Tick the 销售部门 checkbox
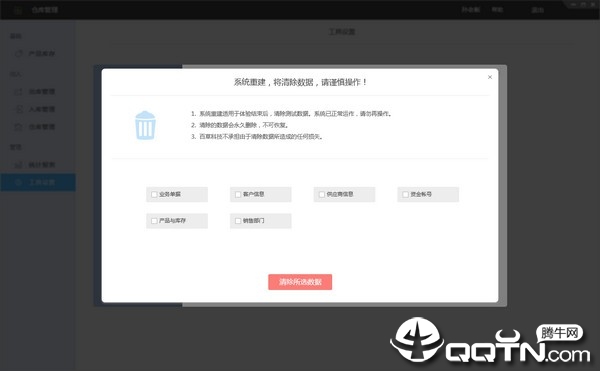The image size is (600, 371). pyautogui.click(x=238, y=221)
